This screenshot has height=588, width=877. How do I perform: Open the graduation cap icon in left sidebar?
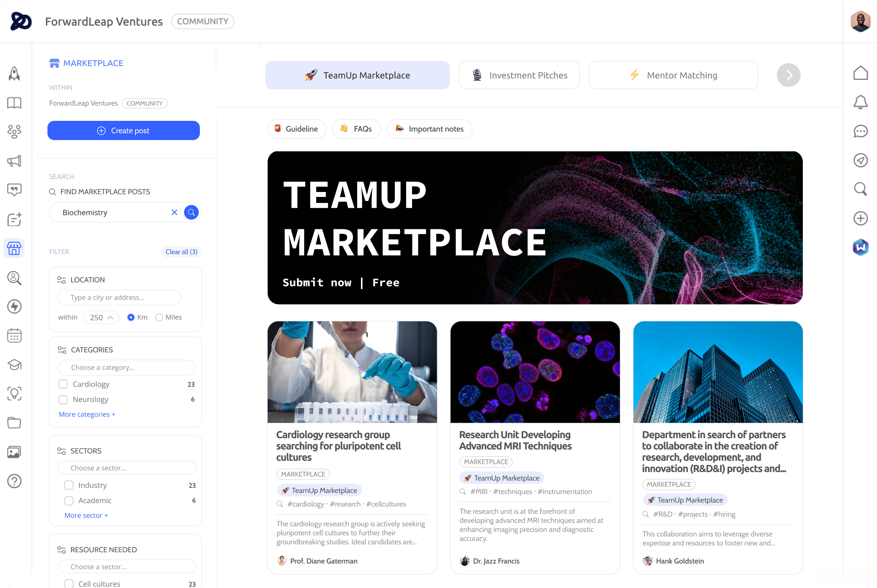tap(14, 364)
